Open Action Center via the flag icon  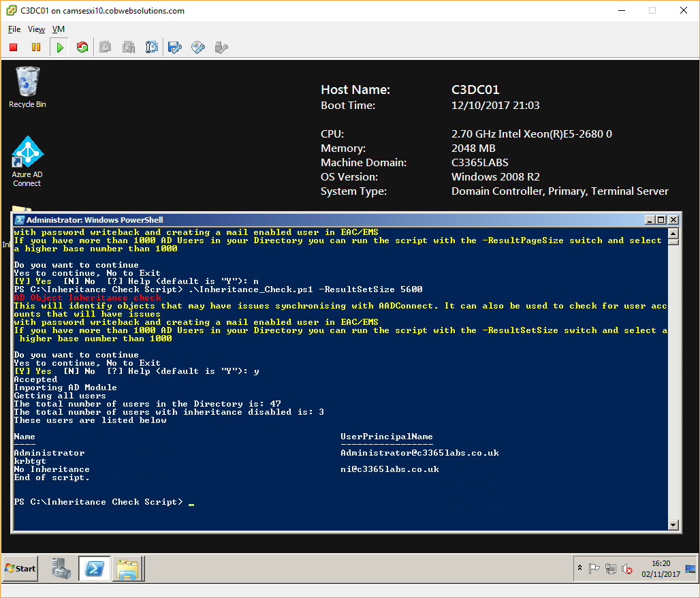coord(594,569)
